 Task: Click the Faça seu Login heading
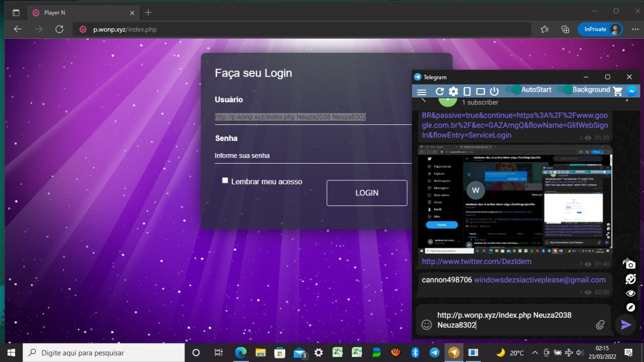[x=254, y=73]
